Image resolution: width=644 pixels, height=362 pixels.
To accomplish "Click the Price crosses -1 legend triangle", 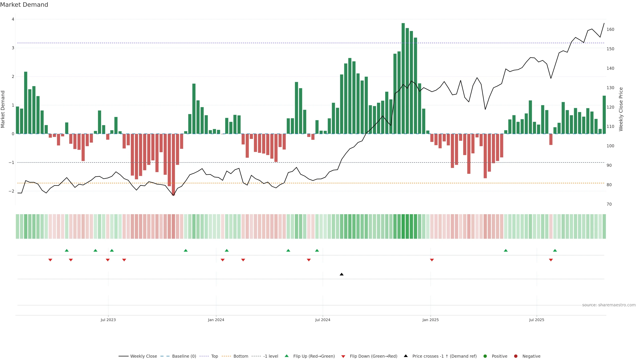I will (406, 356).
